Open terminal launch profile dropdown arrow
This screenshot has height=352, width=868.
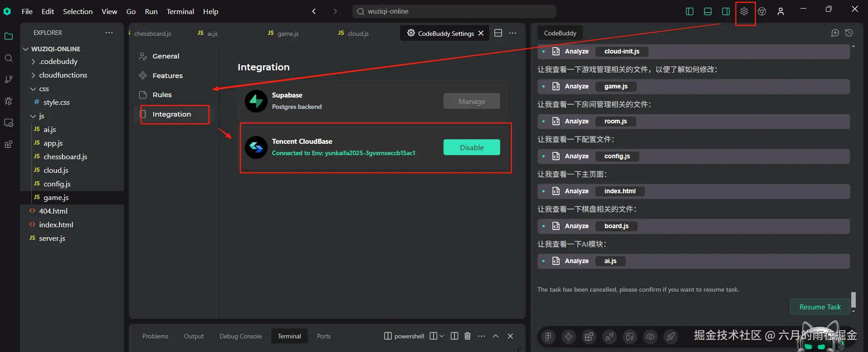442,336
